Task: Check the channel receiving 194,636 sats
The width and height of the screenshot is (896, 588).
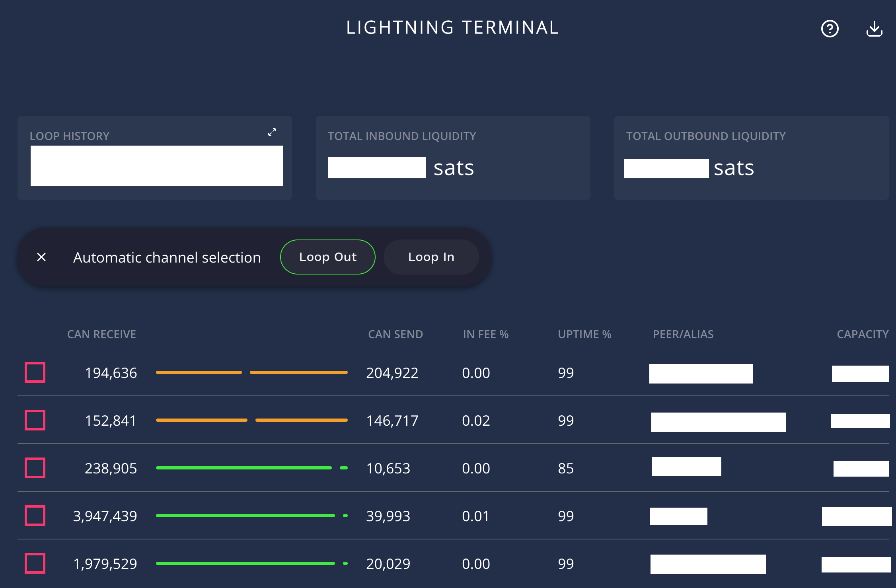Action: click(35, 372)
